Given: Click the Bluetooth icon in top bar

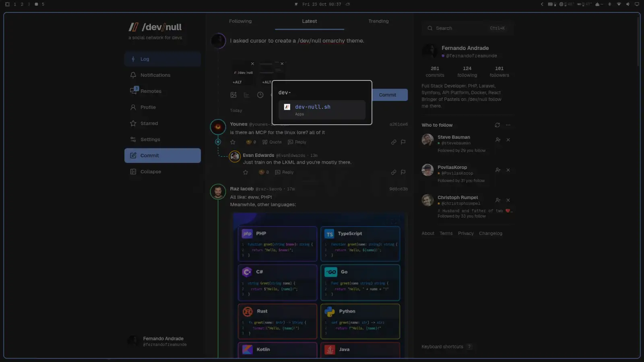Looking at the screenshot, I should [609, 4].
